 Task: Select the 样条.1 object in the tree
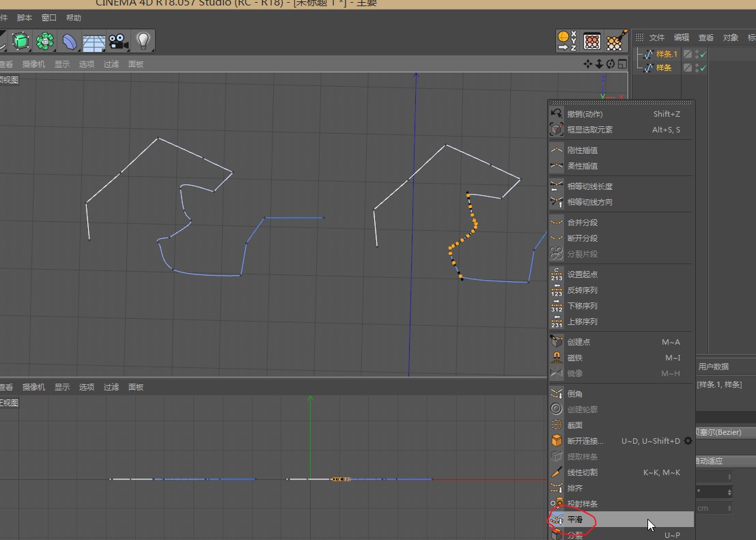[667, 55]
